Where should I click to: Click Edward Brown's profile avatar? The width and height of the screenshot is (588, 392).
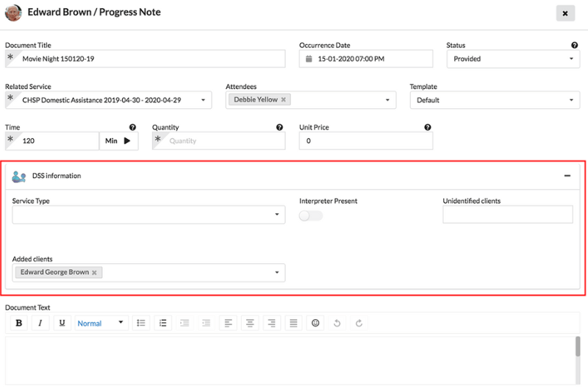coord(13,13)
